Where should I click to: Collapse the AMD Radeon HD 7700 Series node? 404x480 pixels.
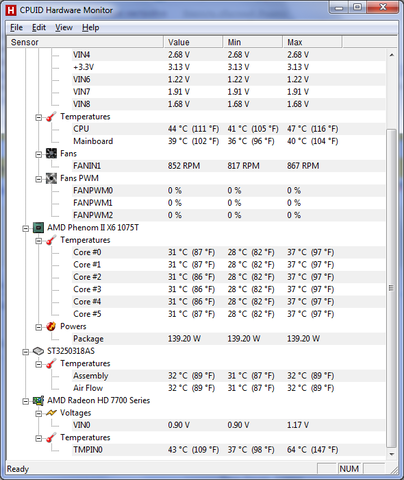coord(26,401)
